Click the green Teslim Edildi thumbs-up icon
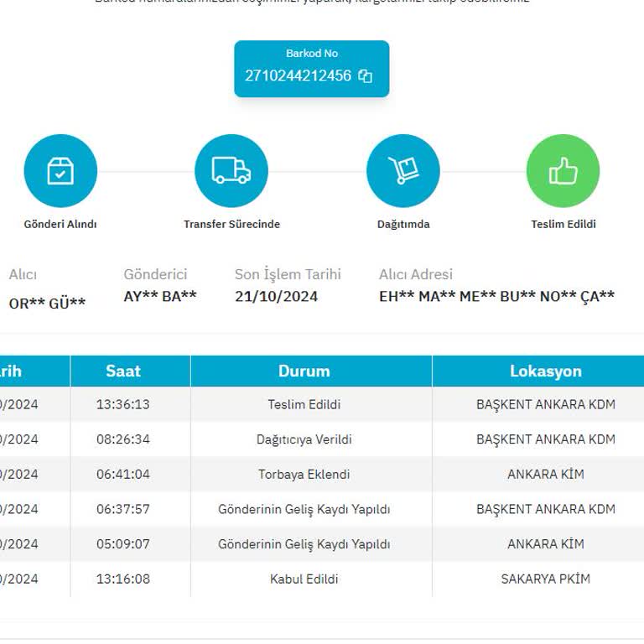Image resolution: width=644 pixels, height=644 pixels. pyautogui.click(x=563, y=171)
